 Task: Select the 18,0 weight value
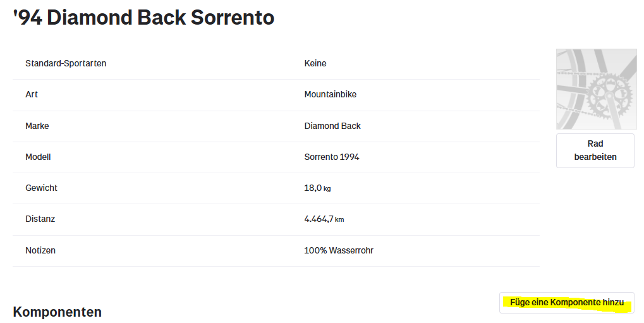[313, 188]
